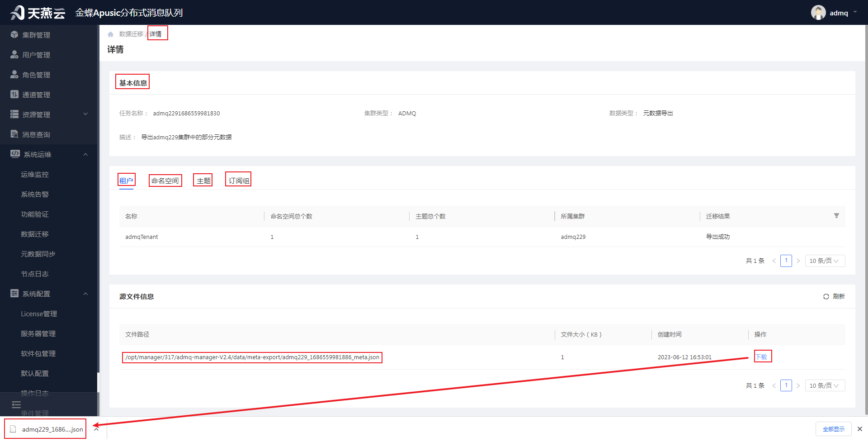Click the 消息查询 search-document icon

tap(14, 134)
